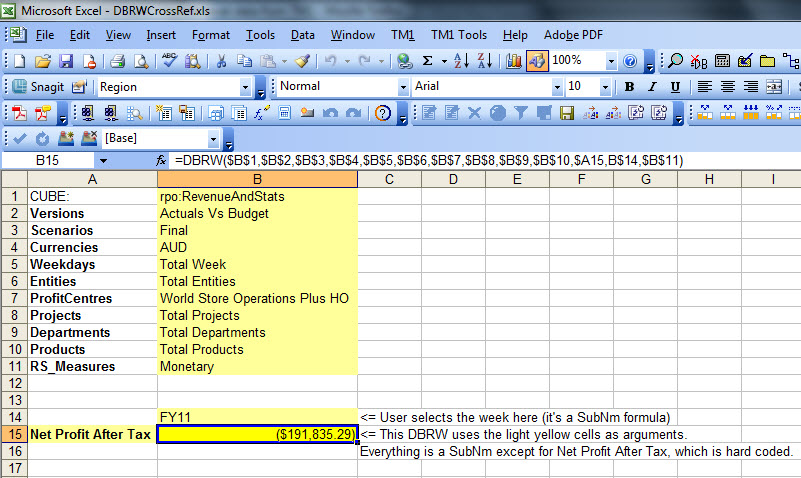Toggle the Drawing toolbar button

(537, 61)
